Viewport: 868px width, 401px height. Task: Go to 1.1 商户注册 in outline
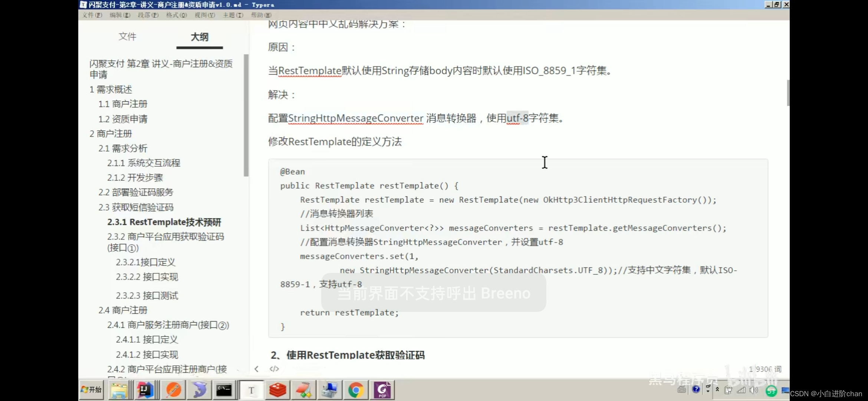tap(123, 104)
